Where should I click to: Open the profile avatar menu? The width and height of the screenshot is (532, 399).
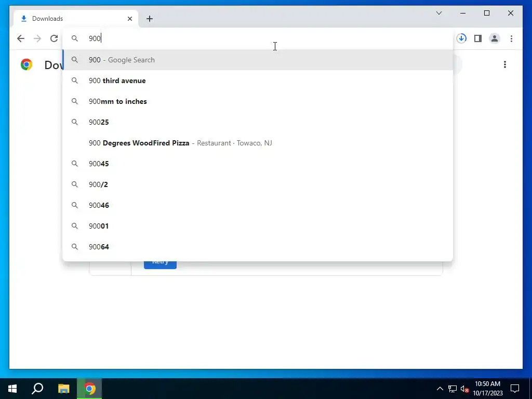(x=495, y=38)
